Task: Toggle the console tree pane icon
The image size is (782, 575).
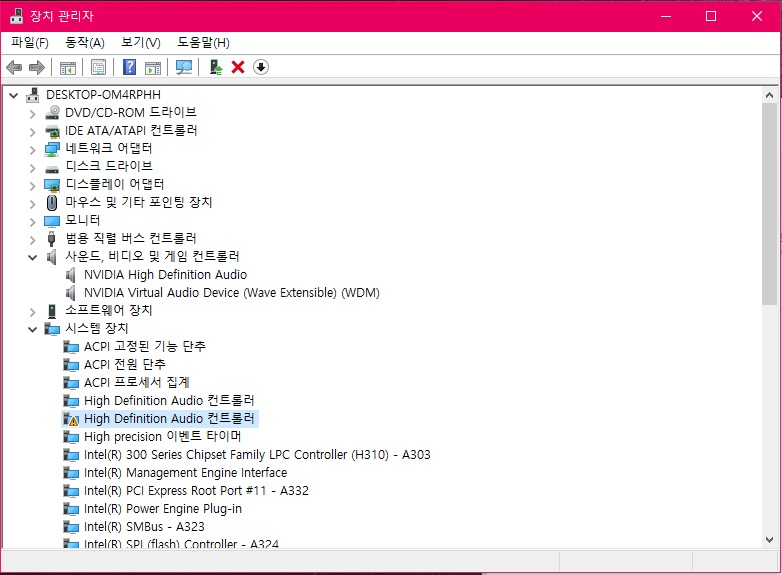Action: coord(67,67)
